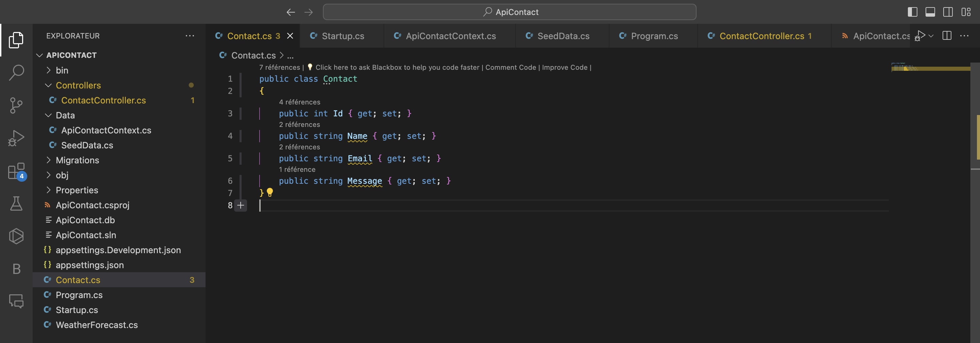Open the Run and Debug view
The height and width of the screenshot is (343, 980).
tap(16, 138)
